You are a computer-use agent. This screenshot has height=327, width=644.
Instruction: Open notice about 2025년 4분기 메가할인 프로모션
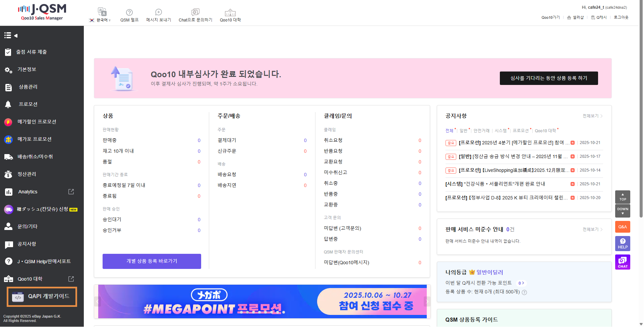pyautogui.click(x=514, y=143)
